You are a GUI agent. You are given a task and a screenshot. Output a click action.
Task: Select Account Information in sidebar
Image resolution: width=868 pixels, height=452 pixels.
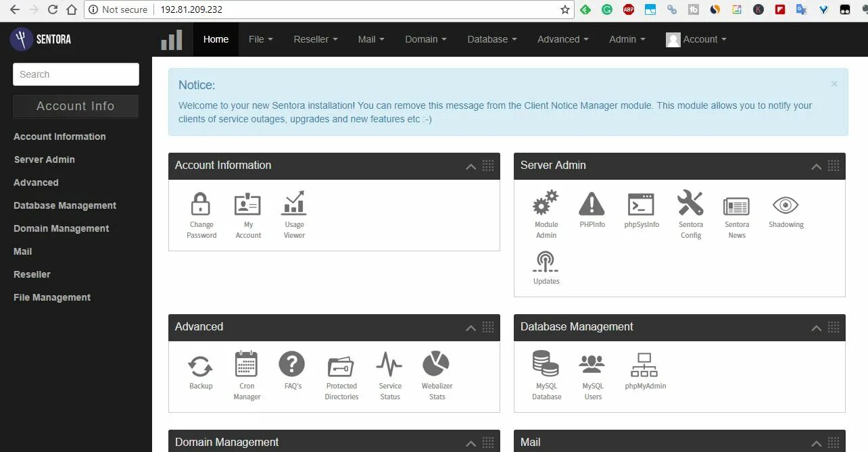(x=59, y=136)
